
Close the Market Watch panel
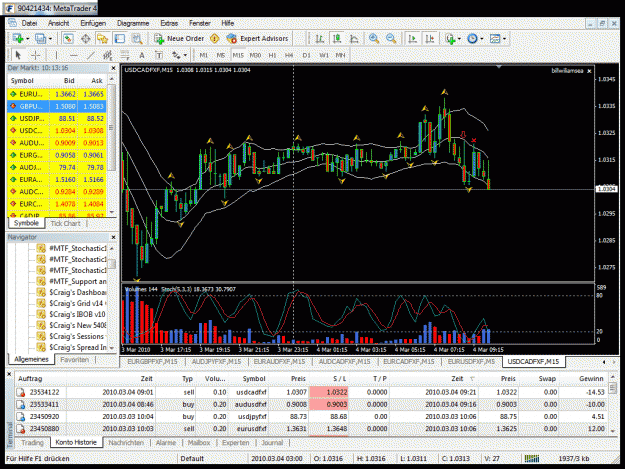click(x=113, y=68)
